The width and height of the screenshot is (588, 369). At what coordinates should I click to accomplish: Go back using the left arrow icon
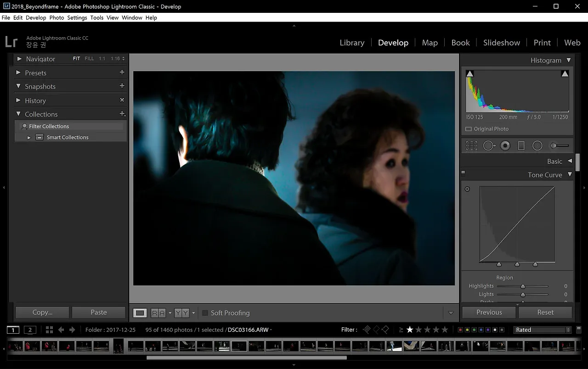coord(61,330)
